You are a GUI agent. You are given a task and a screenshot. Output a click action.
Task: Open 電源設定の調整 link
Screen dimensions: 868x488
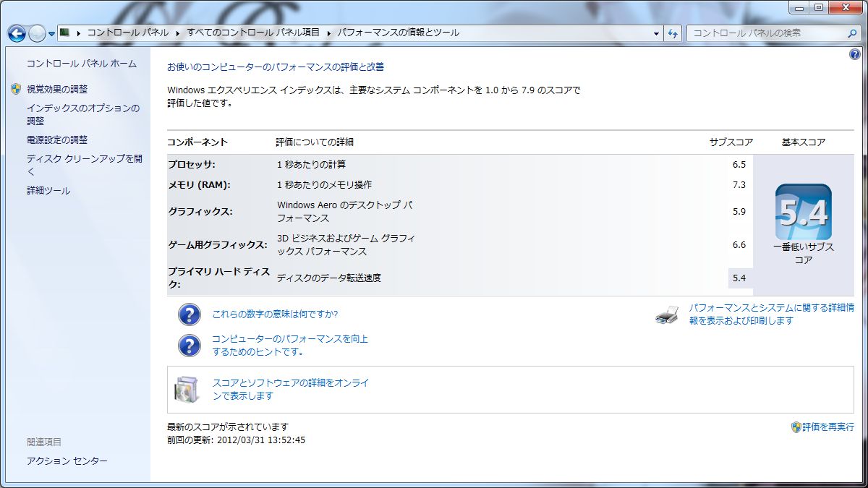pyautogui.click(x=57, y=140)
